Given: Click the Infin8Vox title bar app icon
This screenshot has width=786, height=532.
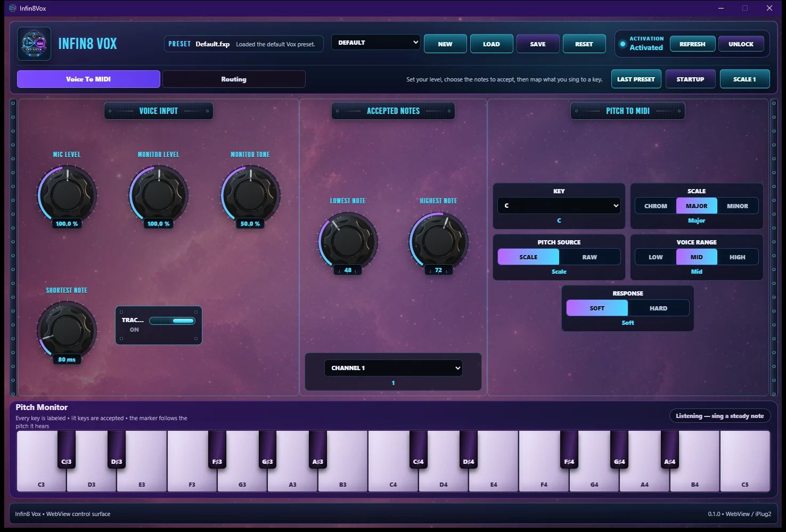Looking at the screenshot, I should click(13, 8).
